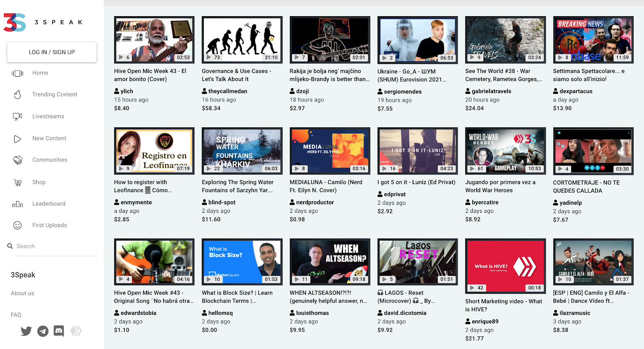Go to Home menu item

coord(40,73)
